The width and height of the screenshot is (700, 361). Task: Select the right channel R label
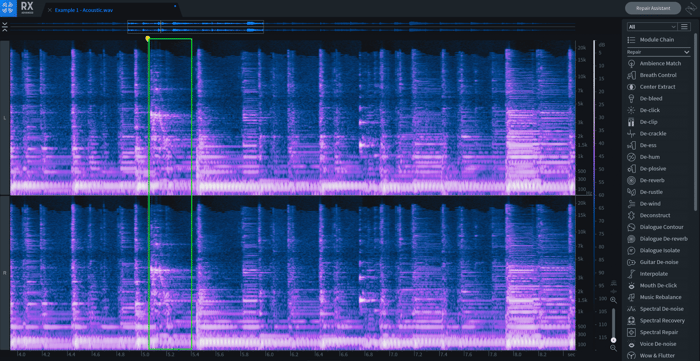tap(4, 272)
